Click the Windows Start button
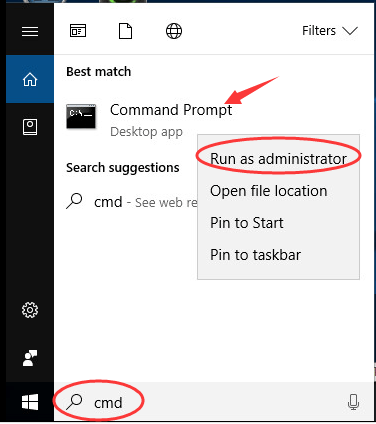The width and height of the screenshot is (376, 424). pyautogui.click(x=30, y=402)
